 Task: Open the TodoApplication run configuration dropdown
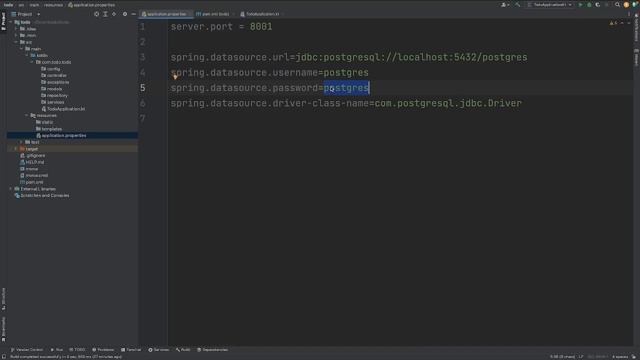point(550,5)
